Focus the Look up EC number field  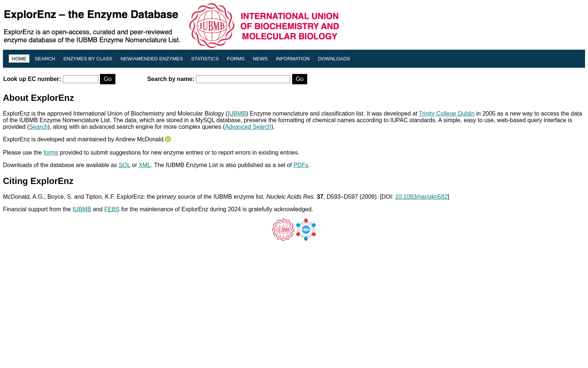[x=80, y=79]
